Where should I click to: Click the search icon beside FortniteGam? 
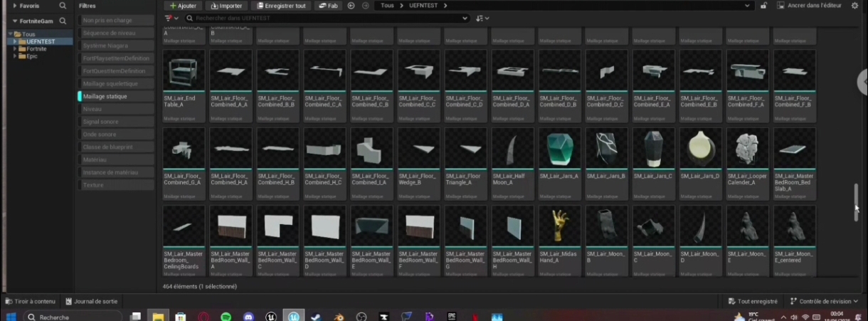pyautogui.click(x=63, y=21)
